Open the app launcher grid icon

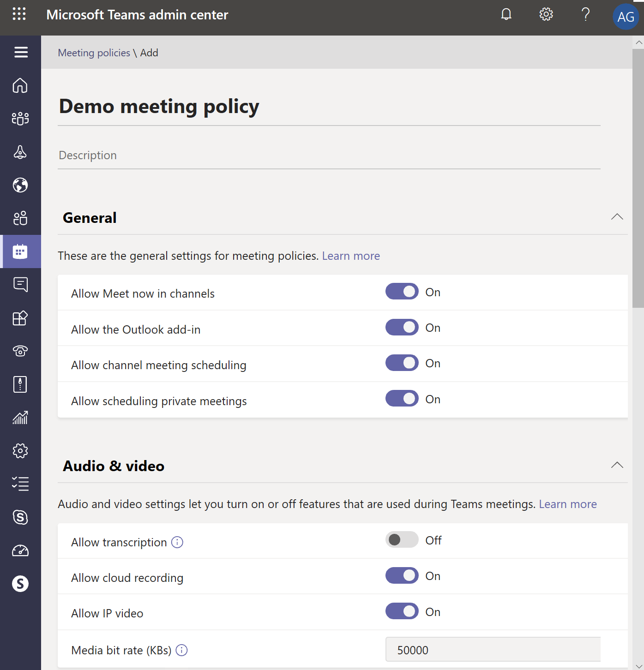coord(19,14)
